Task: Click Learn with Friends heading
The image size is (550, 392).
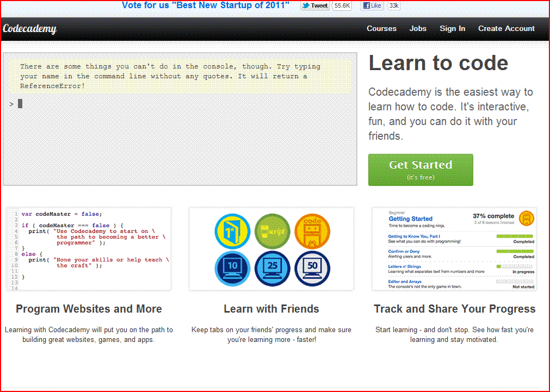Action: click(271, 309)
